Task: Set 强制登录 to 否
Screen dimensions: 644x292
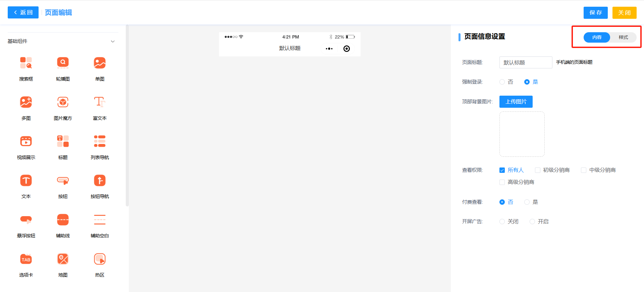Action: (502, 82)
